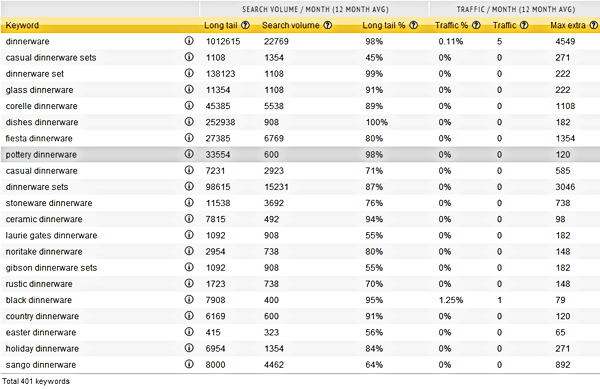
Task: Show info for dinnerware sets row
Action: tap(189, 186)
